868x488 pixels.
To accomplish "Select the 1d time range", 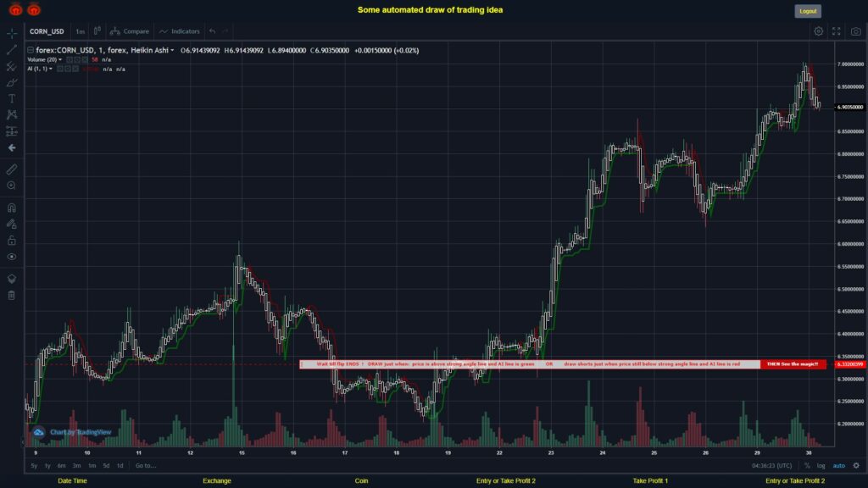I will click(120, 466).
